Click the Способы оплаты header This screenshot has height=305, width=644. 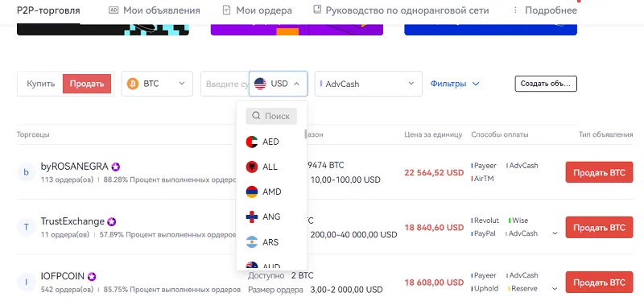click(x=500, y=134)
